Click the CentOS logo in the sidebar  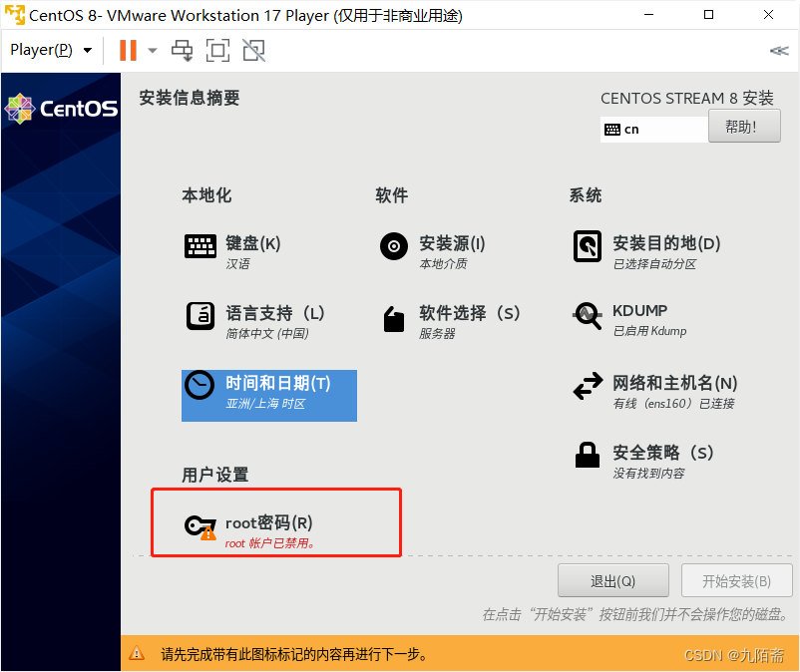(x=61, y=108)
